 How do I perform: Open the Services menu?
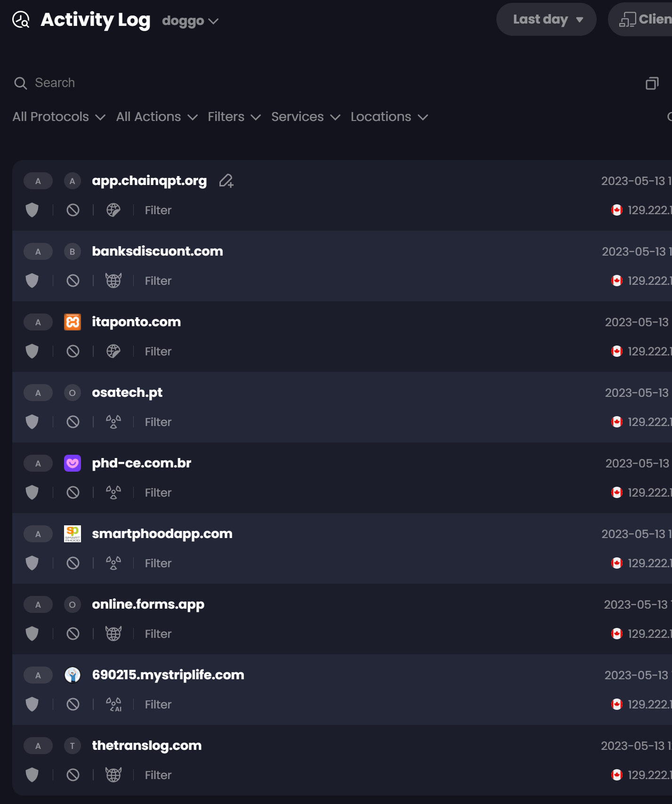pos(306,117)
